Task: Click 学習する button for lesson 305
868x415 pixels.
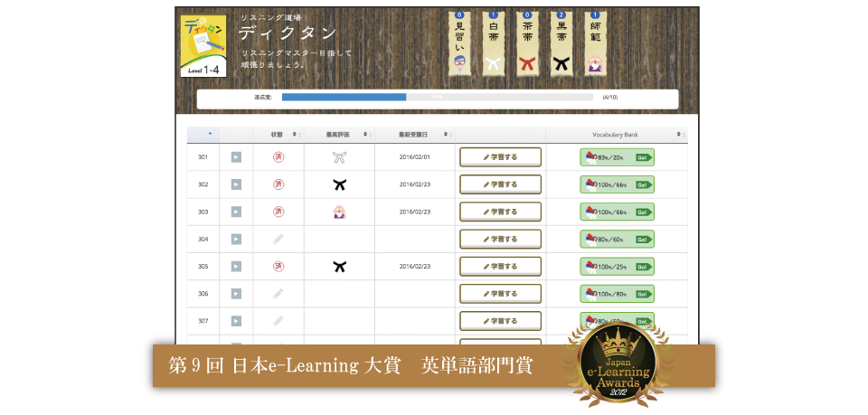Action: coord(500,266)
